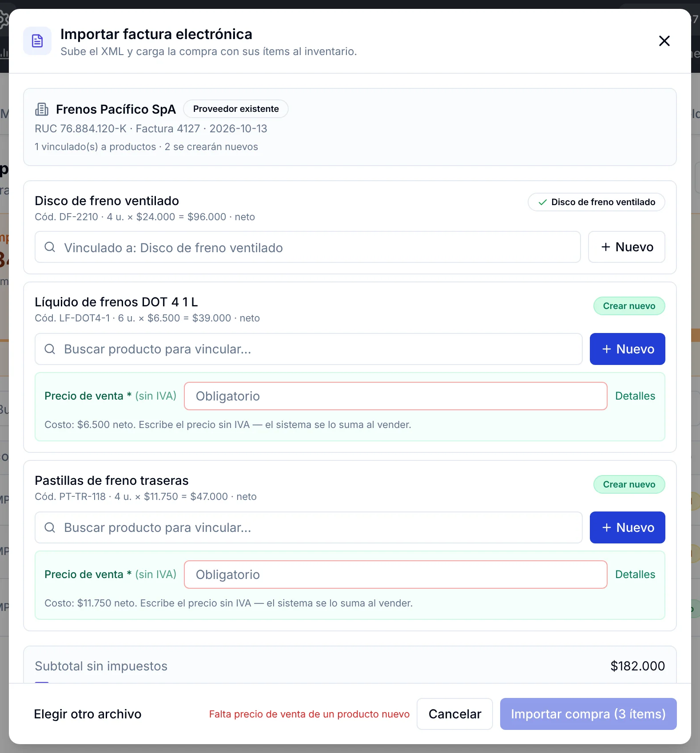Screen dimensions: 700x753
Task: Click the invoice document icon in header
Action: (37, 41)
